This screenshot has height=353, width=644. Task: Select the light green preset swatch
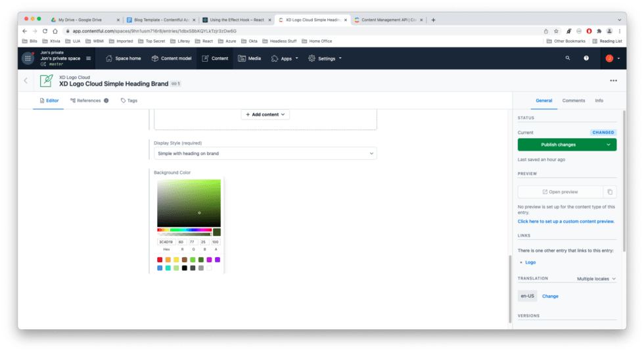176,268
